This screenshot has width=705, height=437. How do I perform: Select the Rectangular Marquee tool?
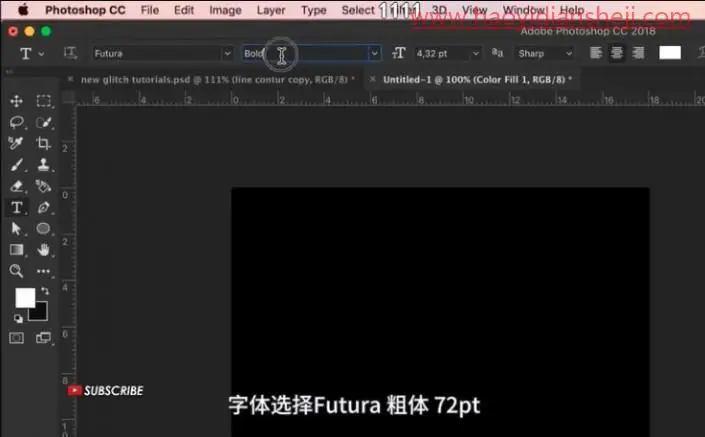coord(44,101)
